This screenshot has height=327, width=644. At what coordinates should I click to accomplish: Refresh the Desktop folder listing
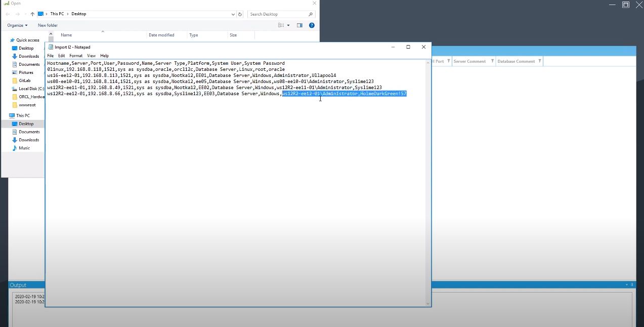coord(240,14)
